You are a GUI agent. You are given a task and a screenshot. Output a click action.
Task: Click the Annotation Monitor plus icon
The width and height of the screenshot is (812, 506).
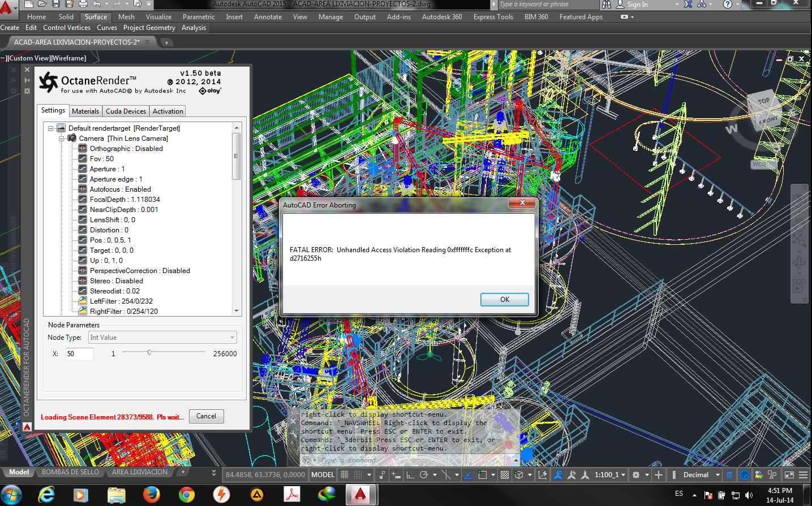(x=659, y=475)
